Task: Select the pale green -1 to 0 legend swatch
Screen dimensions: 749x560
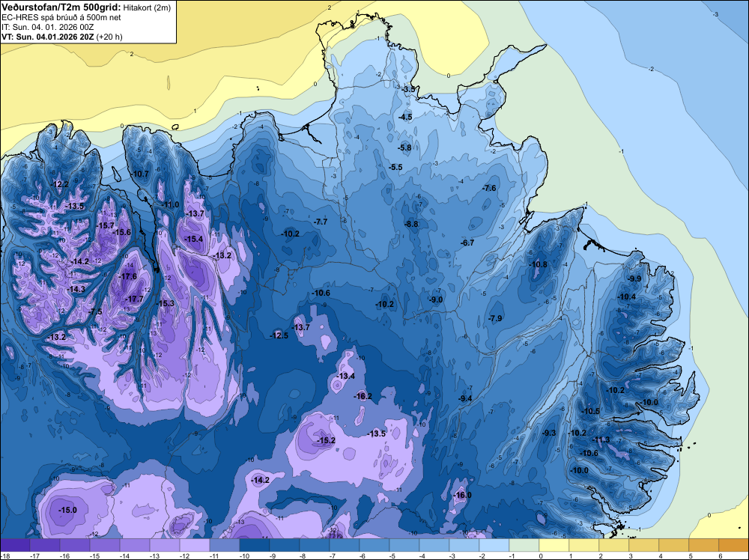Action: coord(524,545)
